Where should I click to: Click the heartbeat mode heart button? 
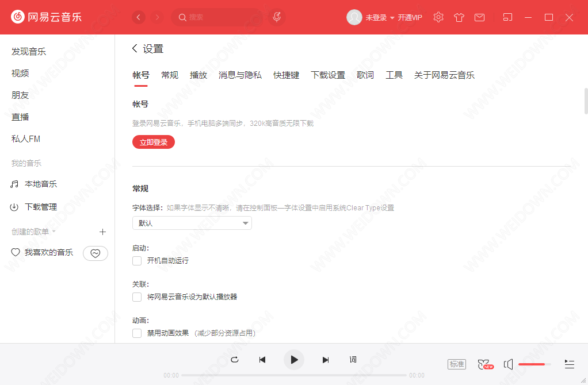96,253
